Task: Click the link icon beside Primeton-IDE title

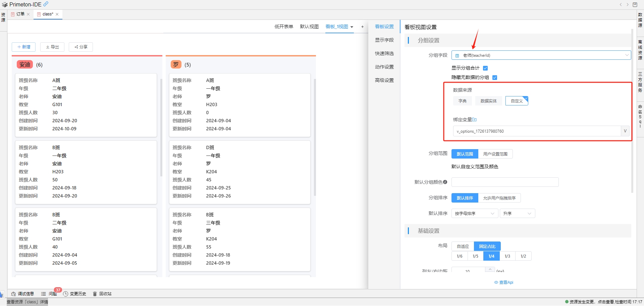Action: coord(46,4)
